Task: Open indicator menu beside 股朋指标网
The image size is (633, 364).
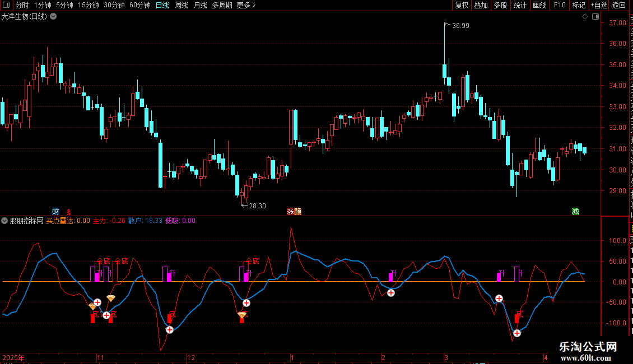Action: 4,221
